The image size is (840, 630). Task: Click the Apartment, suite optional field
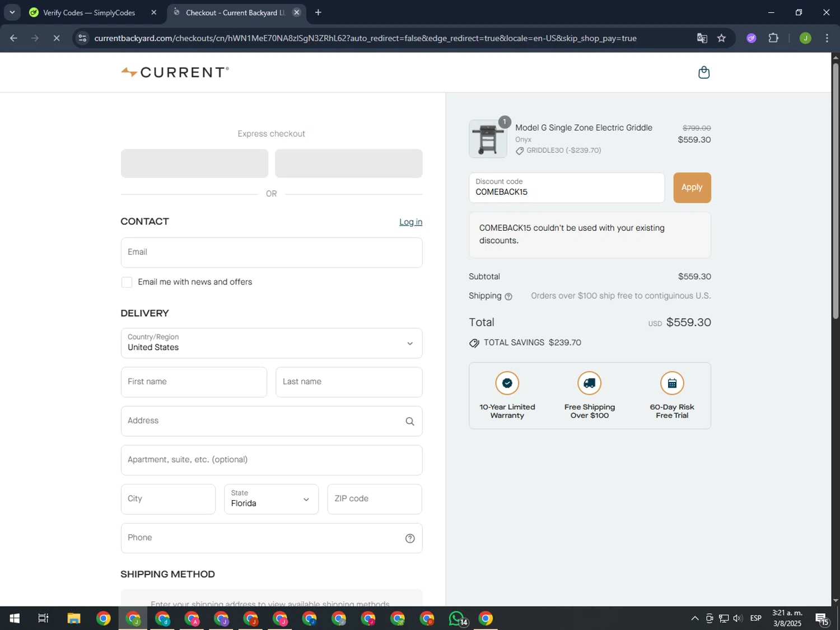271,460
